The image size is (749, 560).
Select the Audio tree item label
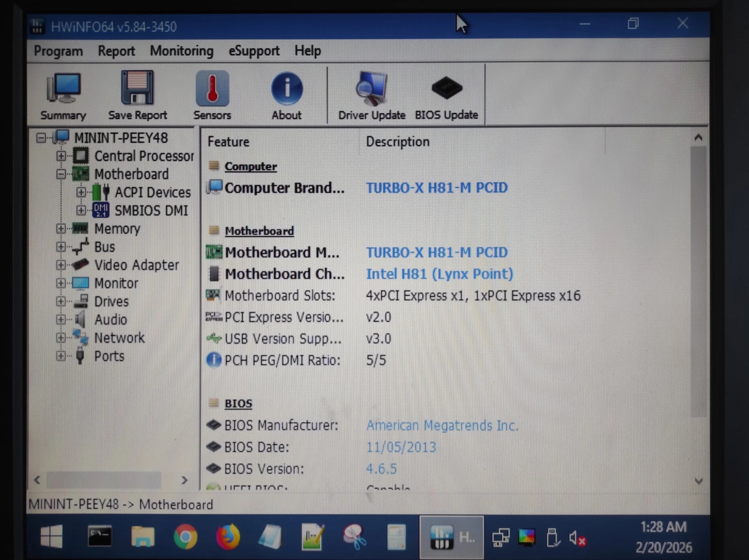coord(111,319)
